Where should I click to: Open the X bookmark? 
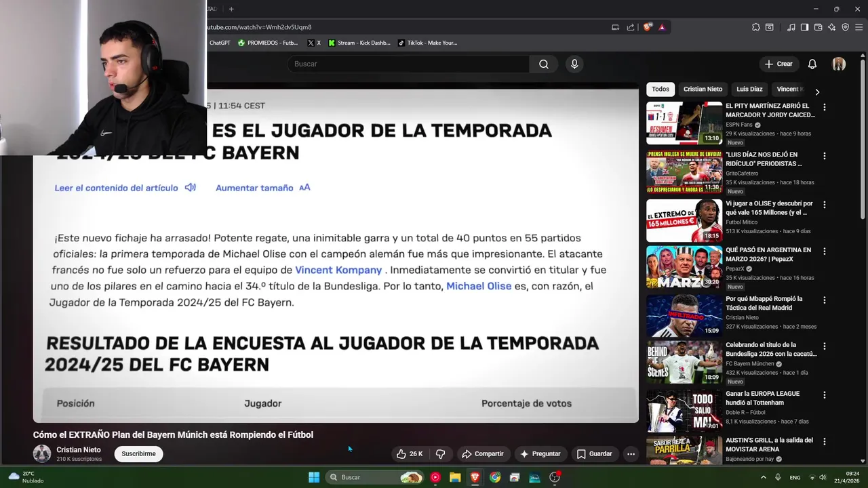coord(314,43)
